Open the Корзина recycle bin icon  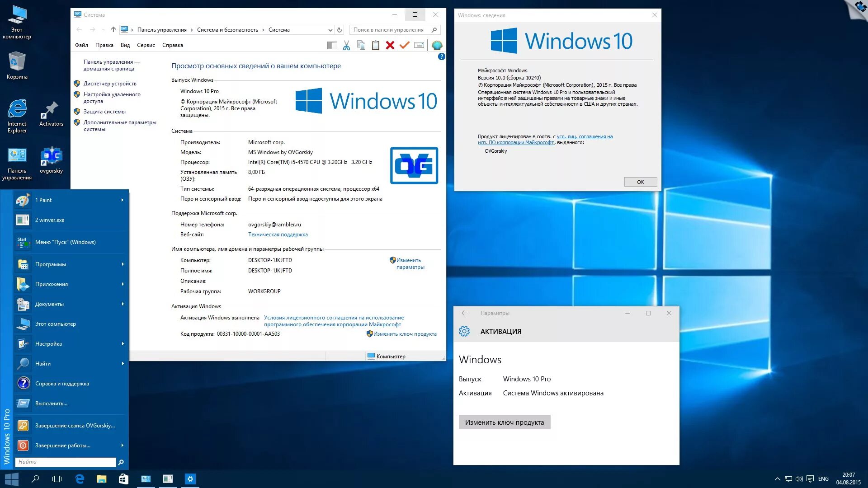[x=17, y=65]
